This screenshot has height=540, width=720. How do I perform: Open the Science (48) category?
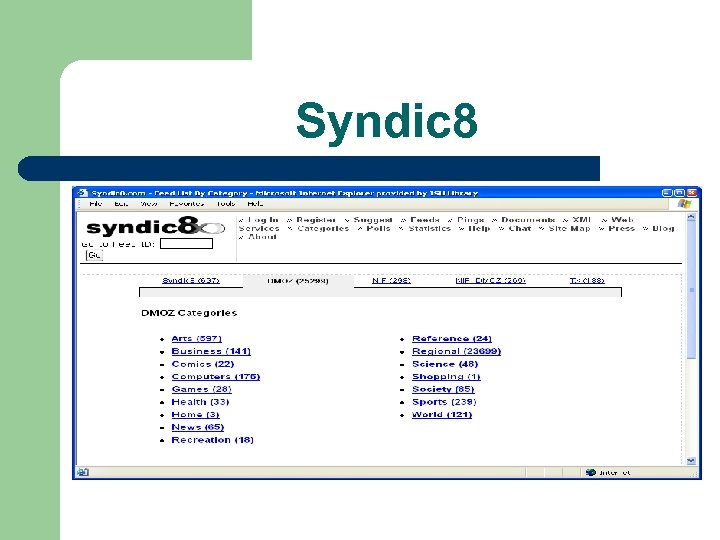[445, 364]
